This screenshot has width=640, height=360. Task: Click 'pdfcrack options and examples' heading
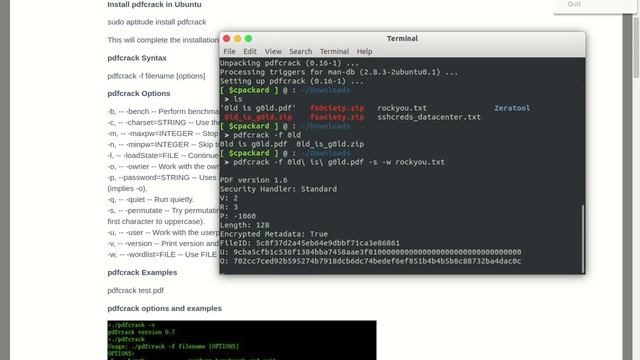pyautogui.click(x=164, y=308)
